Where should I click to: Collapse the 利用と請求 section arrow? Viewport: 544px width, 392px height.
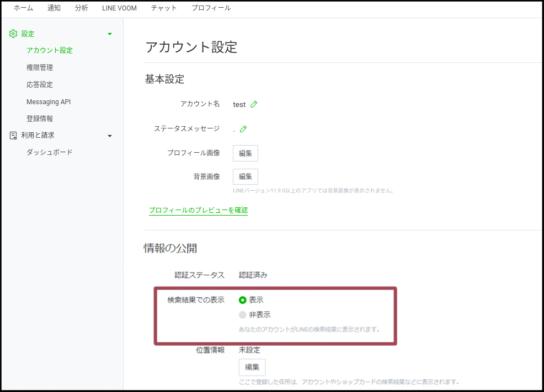click(x=109, y=136)
